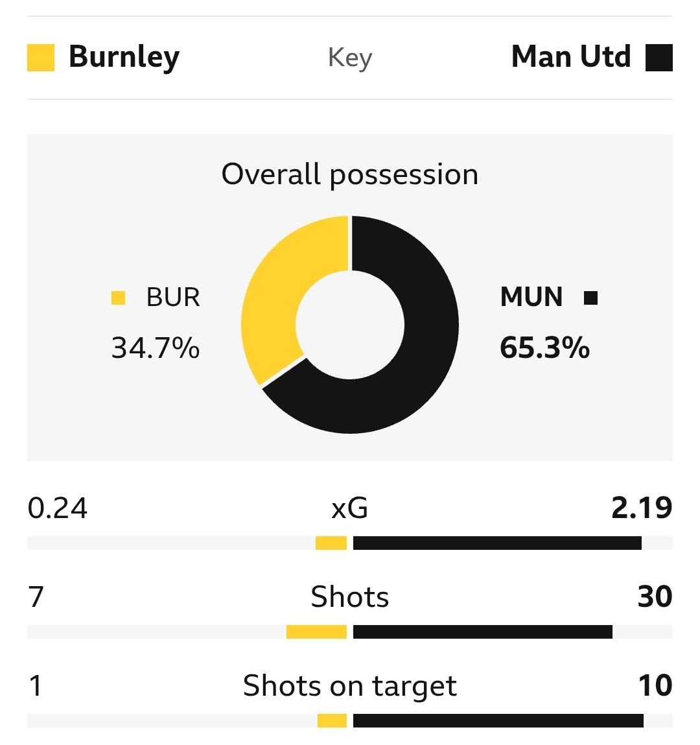
Task: Click the Shots on target label
Action: click(350, 686)
